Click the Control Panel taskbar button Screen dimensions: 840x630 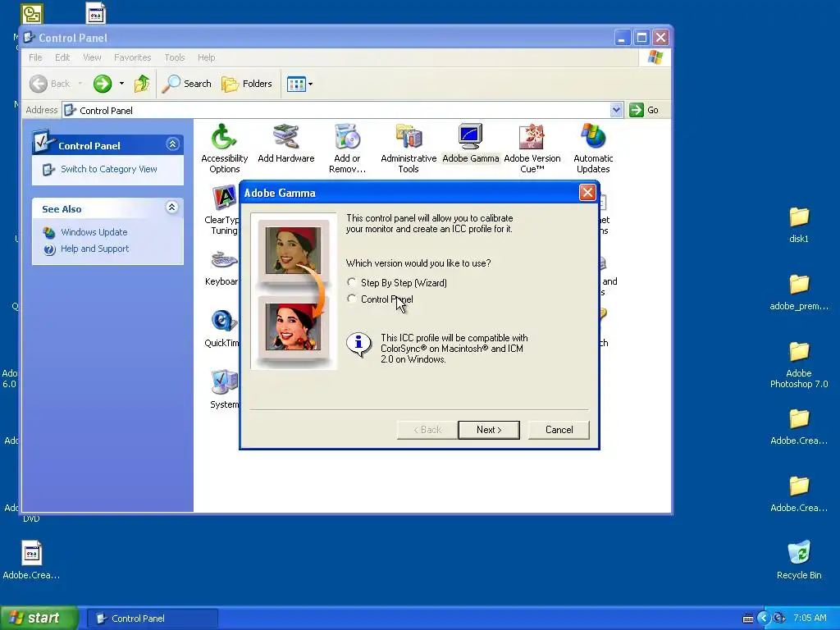pyautogui.click(x=152, y=619)
